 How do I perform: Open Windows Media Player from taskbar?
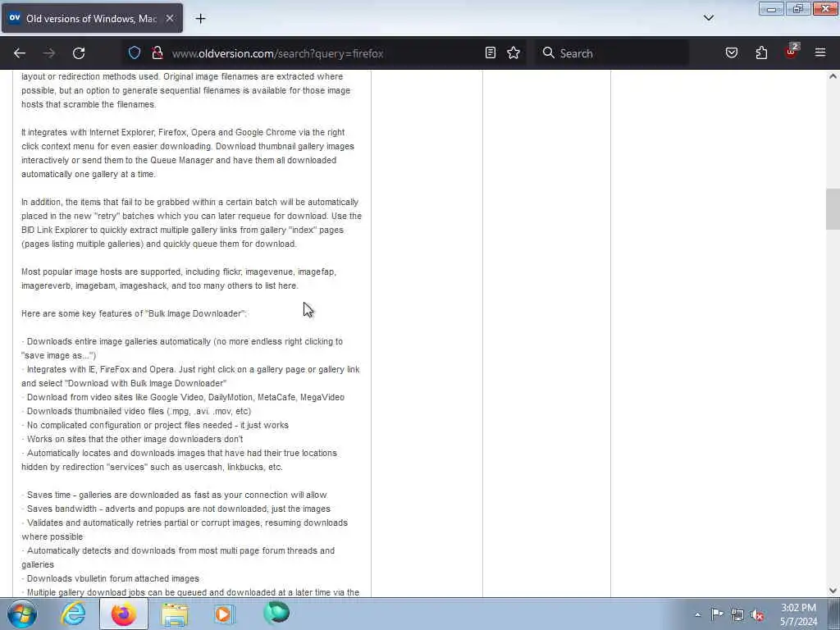coord(225,614)
